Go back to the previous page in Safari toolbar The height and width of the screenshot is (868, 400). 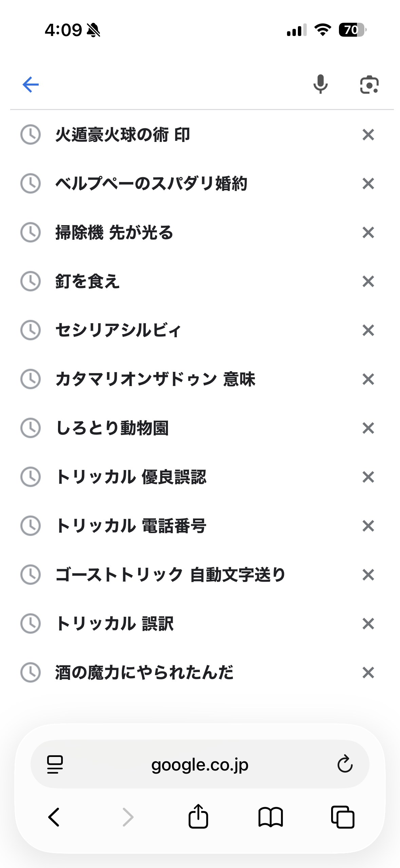pos(54,817)
